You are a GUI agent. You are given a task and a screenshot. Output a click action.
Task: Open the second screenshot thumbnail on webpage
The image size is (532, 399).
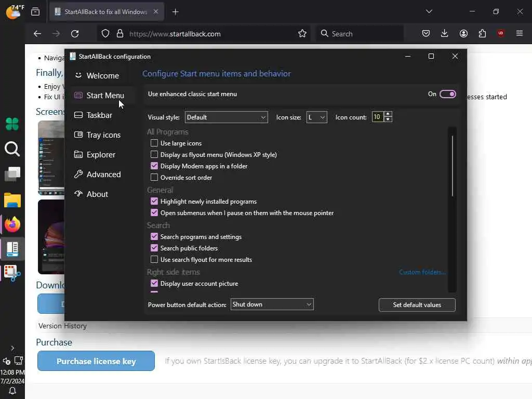[51, 237]
